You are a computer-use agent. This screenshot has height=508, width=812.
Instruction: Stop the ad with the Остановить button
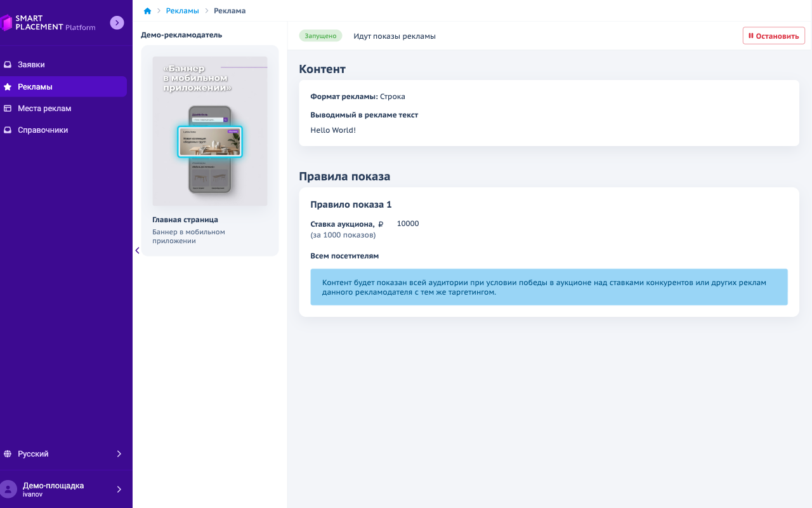point(774,36)
